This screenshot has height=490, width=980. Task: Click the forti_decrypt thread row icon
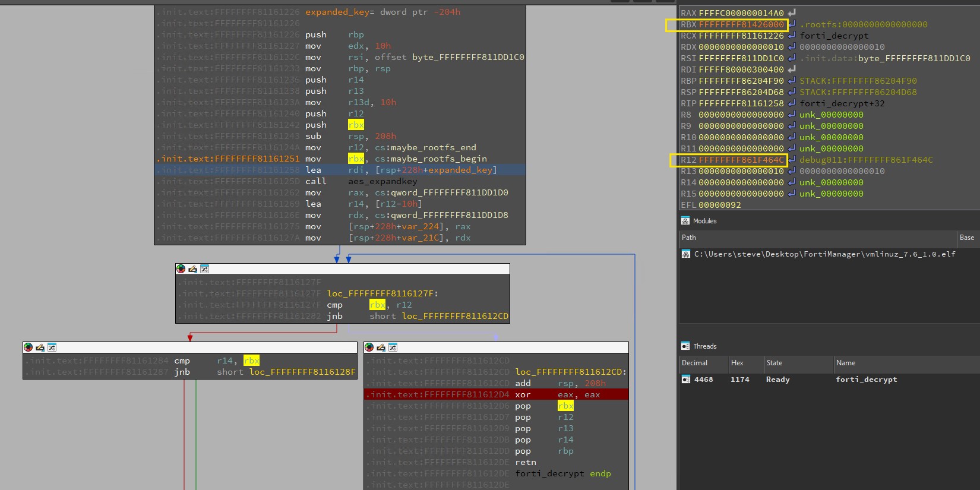coord(686,380)
